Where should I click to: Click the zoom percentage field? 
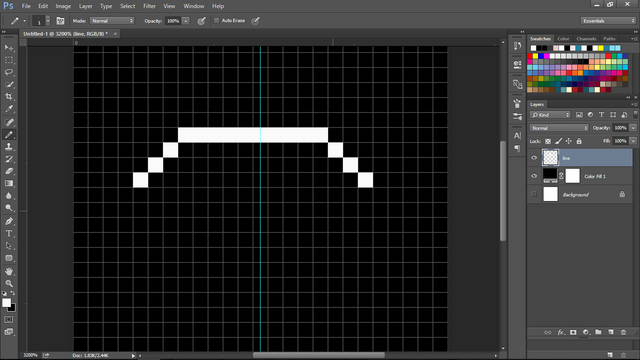pyautogui.click(x=30, y=355)
